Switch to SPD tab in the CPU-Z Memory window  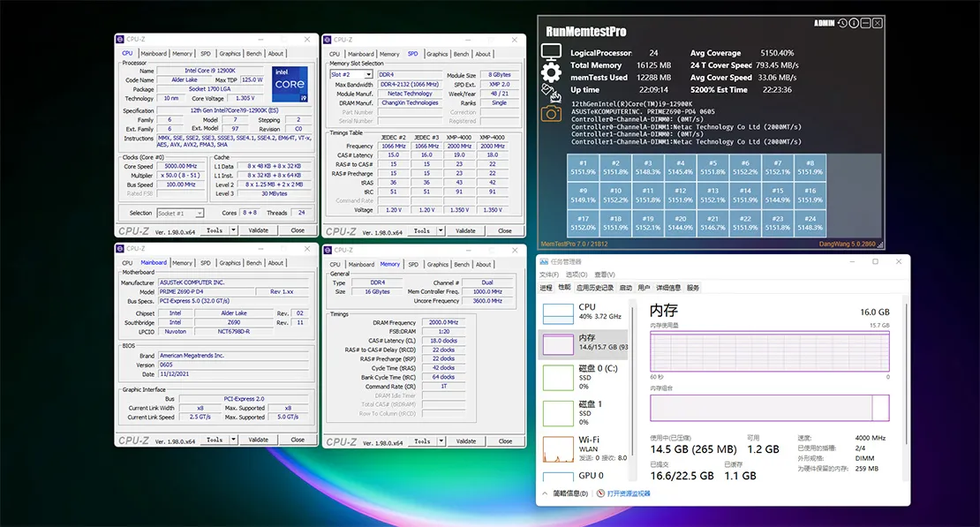(x=413, y=265)
